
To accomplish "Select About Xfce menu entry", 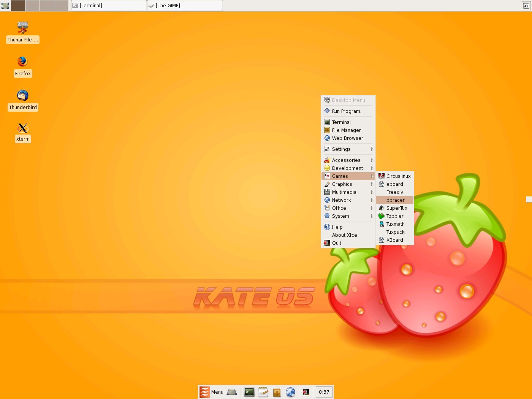I will coord(348,235).
